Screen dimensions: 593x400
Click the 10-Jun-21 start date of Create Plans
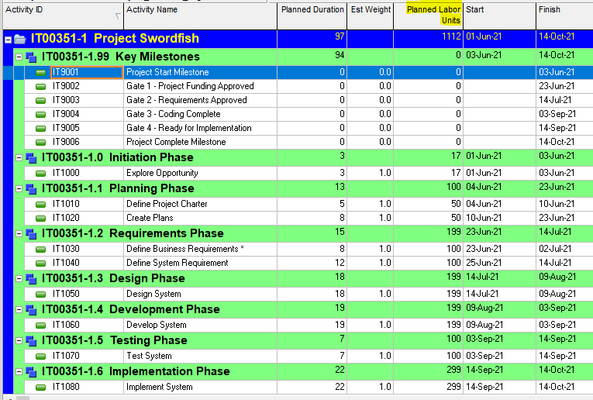500,218
